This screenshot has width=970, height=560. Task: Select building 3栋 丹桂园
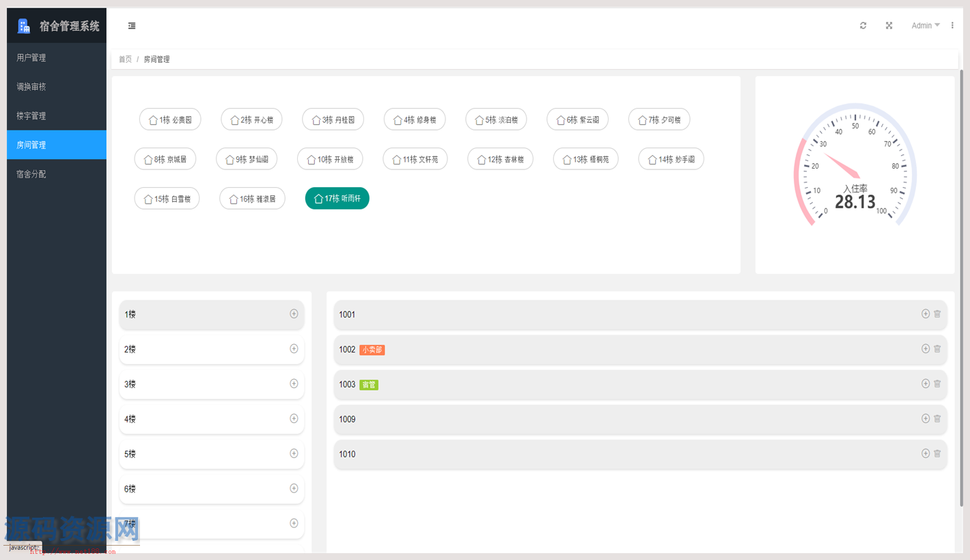click(333, 120)
